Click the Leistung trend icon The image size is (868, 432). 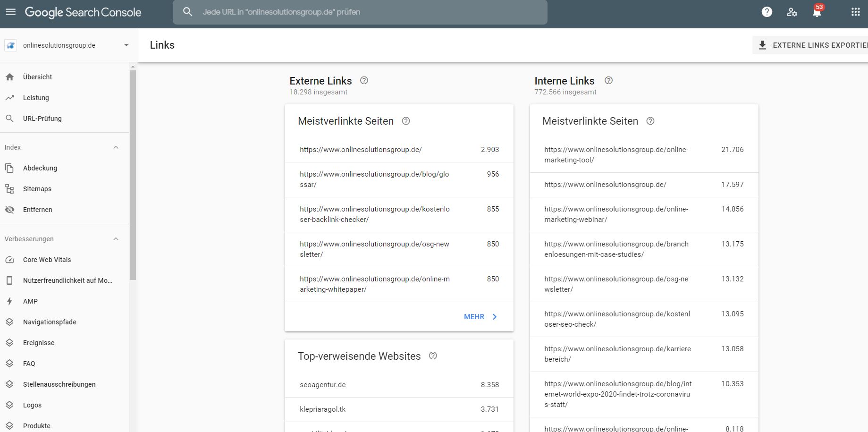tap(9, 98)
